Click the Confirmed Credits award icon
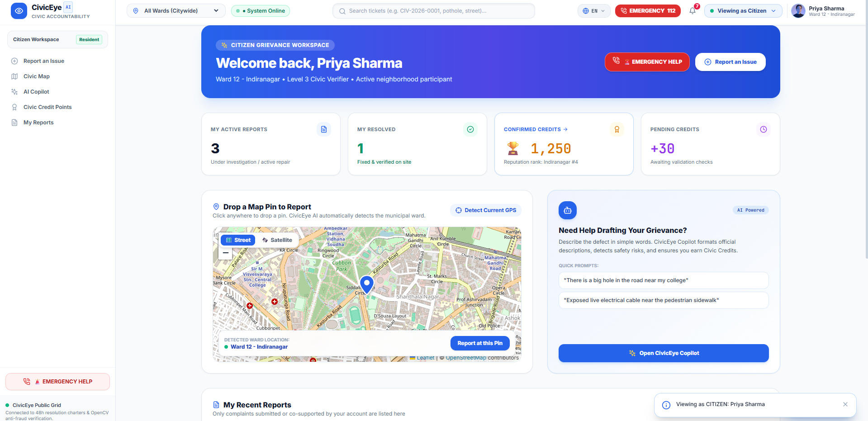Image resolution: width=868 pixels, height=421 pixels. [617, 129]
